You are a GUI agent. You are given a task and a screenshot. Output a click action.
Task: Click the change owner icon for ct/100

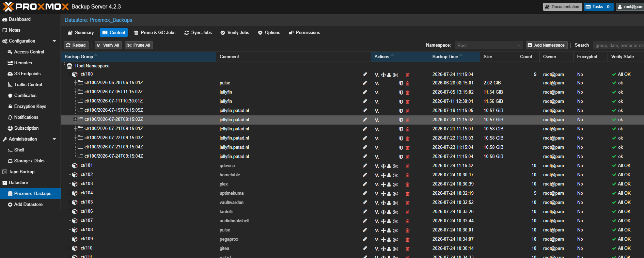[389, 75]
